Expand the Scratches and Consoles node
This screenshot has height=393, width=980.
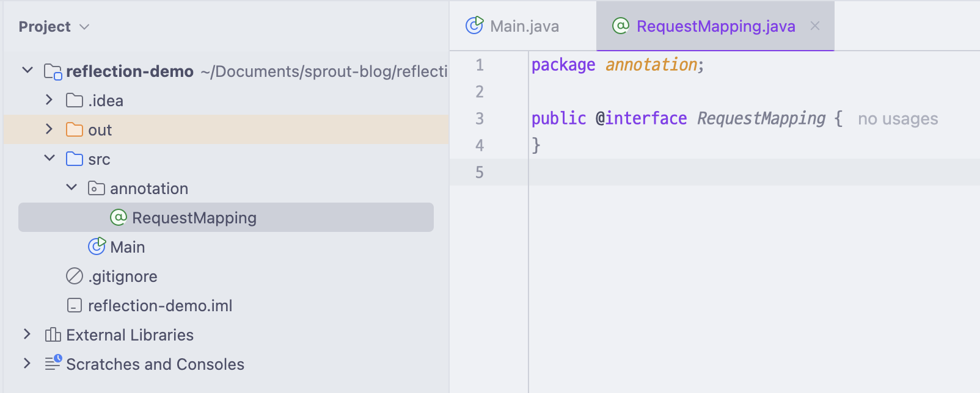coord(27,363)
